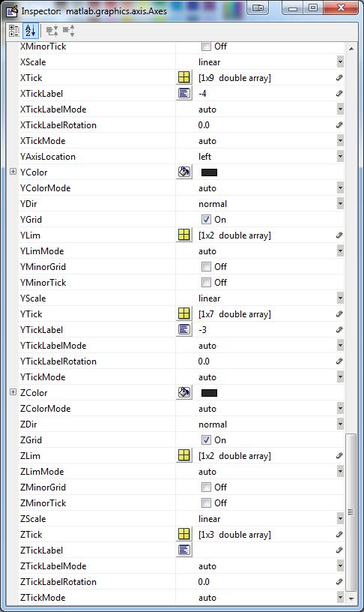Screen dimensions: 364x612
Task: Open YTick array editor grid icon
Action: pos(184,313)
